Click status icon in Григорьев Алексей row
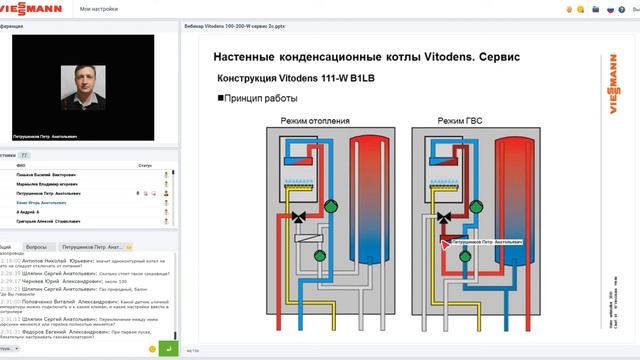 pyautogui.click(x=166, y=221)
